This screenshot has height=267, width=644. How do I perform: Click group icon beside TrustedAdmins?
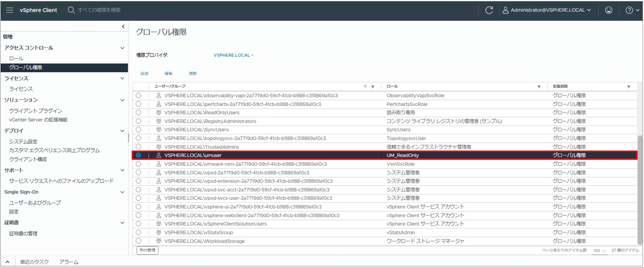(159, 147)
